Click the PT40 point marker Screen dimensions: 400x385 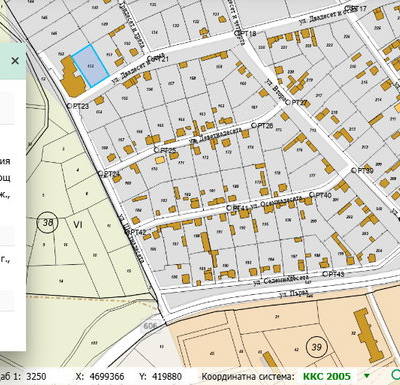[x=312, y=195]
